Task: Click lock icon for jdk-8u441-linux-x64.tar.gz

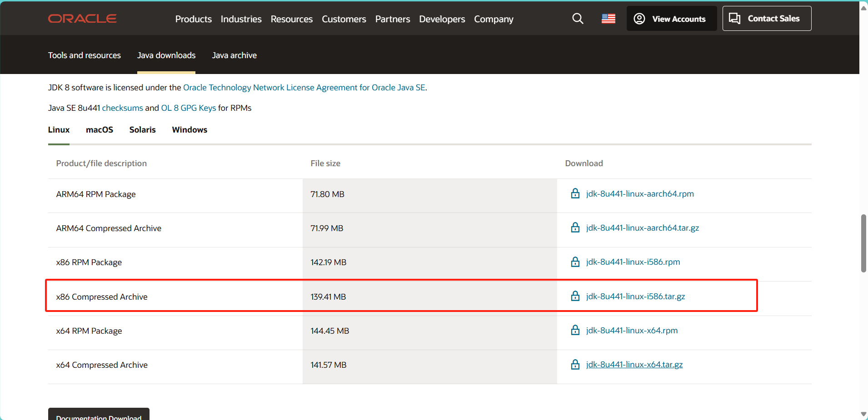Action: tap(575, 365)
